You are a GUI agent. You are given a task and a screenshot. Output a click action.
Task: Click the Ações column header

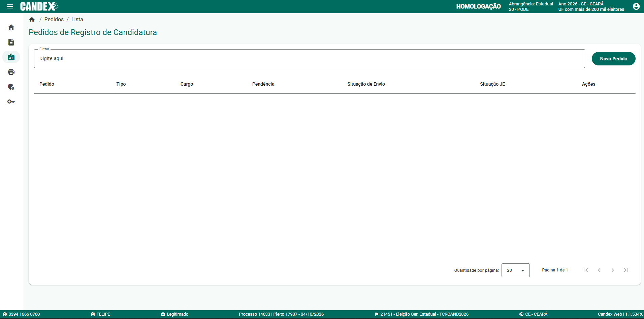coord(588,84)
